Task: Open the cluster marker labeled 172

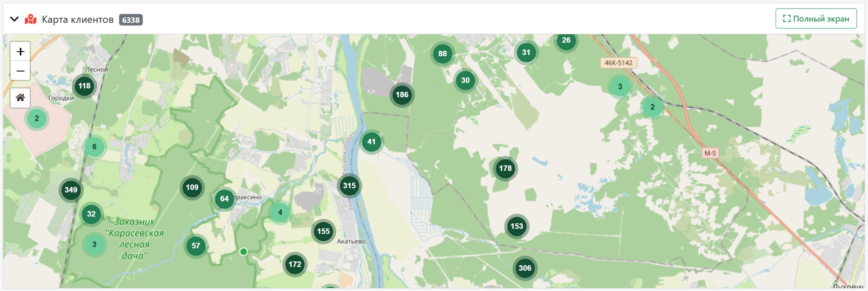Action: pos(295,264)
